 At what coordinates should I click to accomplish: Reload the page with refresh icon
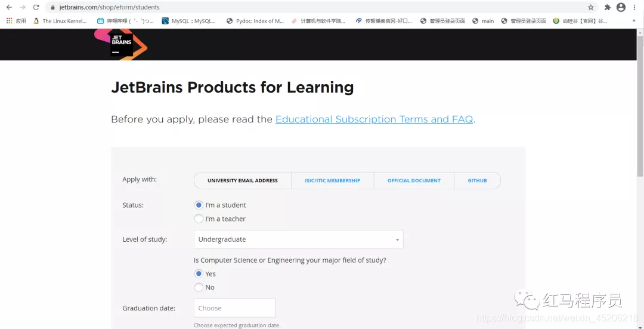click(x=36, y=7)
